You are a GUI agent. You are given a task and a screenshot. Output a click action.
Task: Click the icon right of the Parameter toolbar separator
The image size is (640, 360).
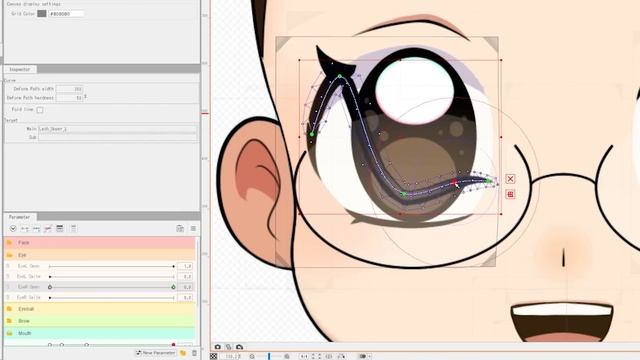73,229
